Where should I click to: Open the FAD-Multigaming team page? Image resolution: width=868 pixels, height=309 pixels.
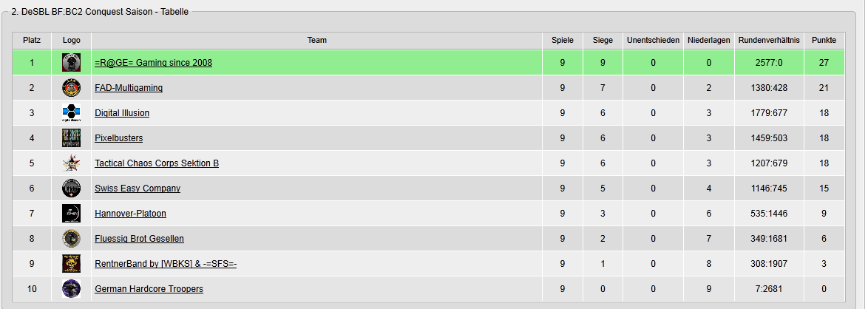pos(129,88)
